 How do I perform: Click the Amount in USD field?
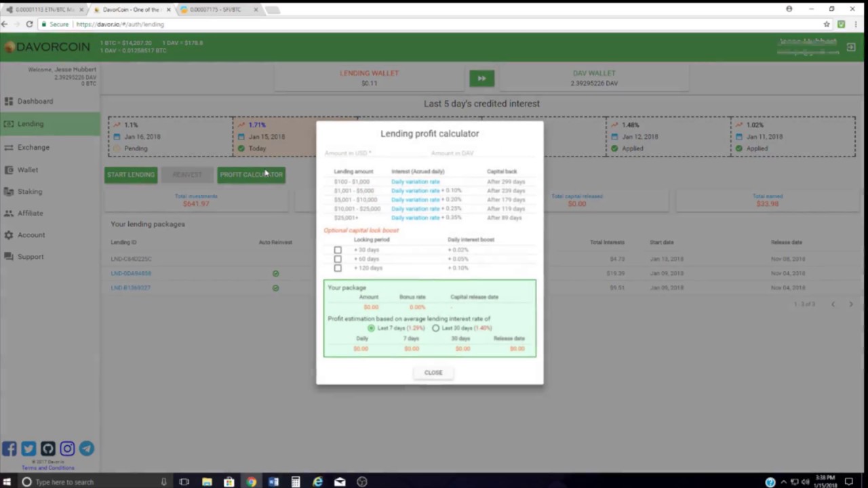373,153
